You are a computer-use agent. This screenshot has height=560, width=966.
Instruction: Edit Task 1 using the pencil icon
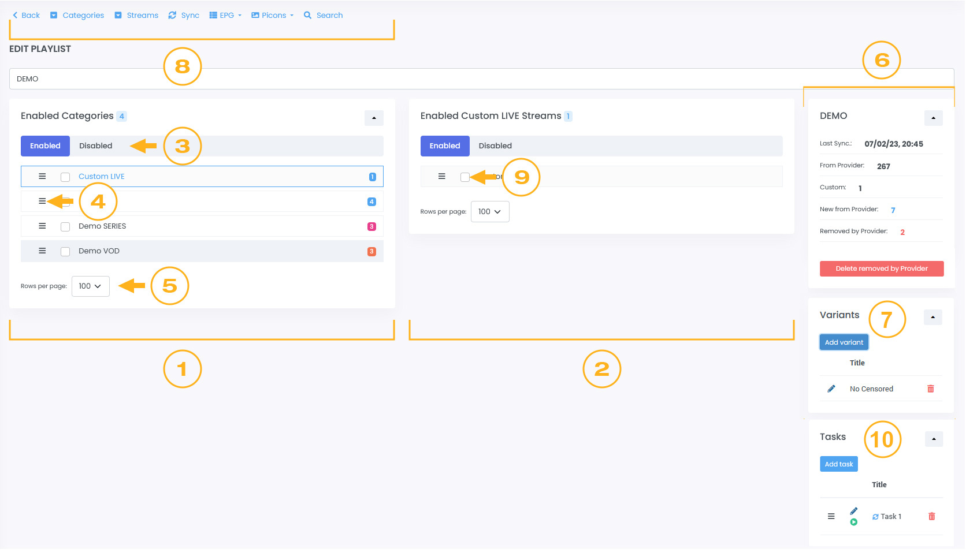854,511
